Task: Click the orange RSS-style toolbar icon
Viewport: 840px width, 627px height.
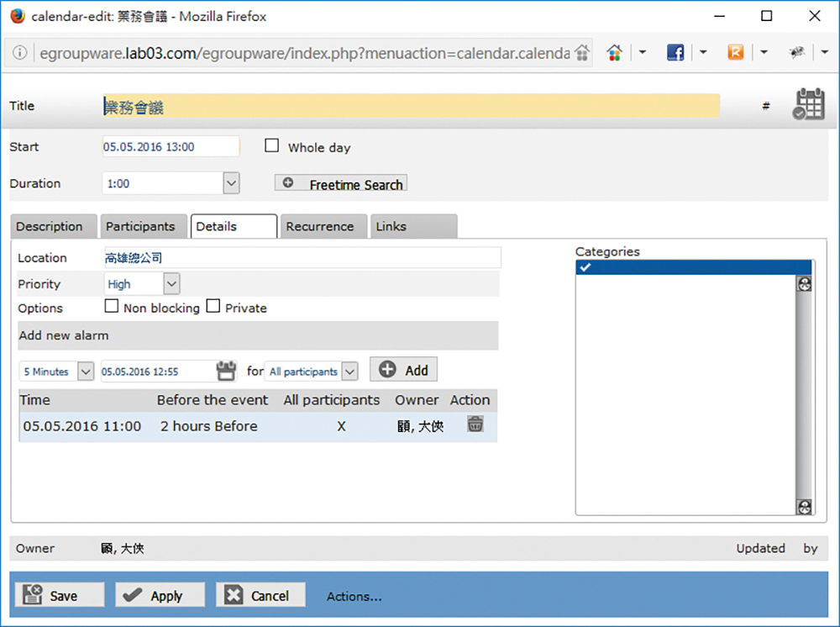Action: (x=736, y=52)
